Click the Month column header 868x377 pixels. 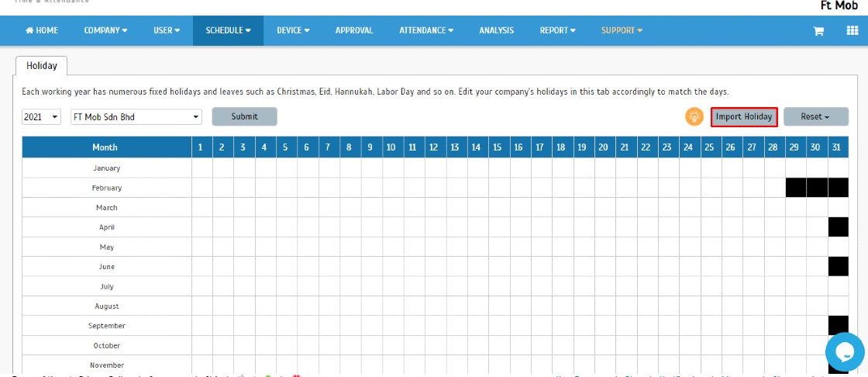105,147
